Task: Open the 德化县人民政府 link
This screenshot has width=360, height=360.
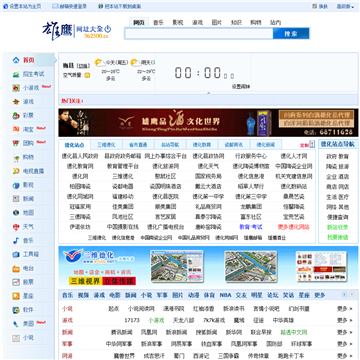Action: coord(80,156)
